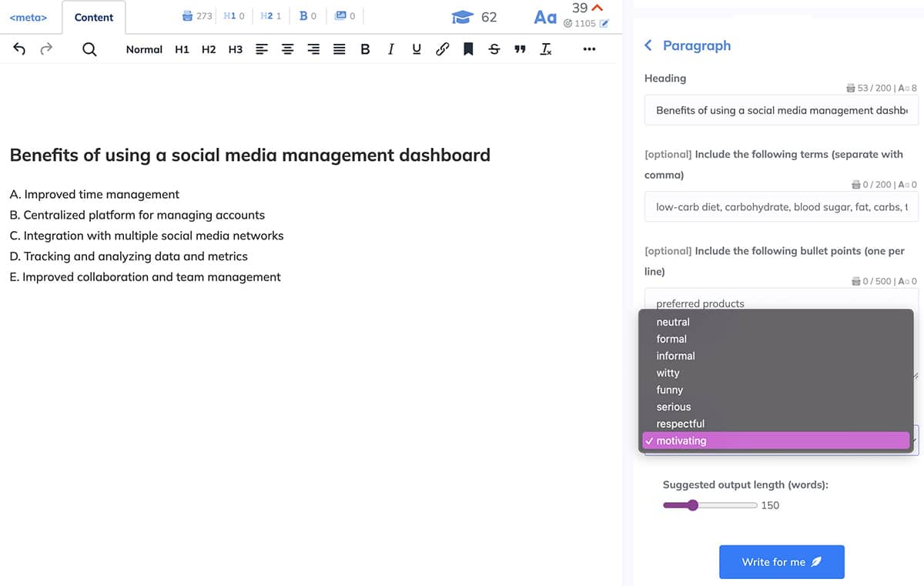Image resolution: width=924 pixels, height=586 pixels.
Task: Click the Heading text input field
Action: pyautogui.click(x=782, y=110)
